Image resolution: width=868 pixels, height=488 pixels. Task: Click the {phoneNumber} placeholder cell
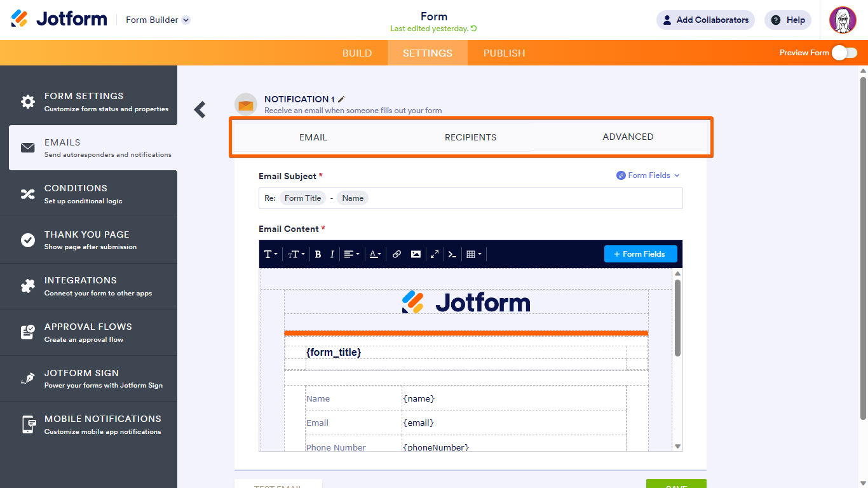(x=514, y=444)
